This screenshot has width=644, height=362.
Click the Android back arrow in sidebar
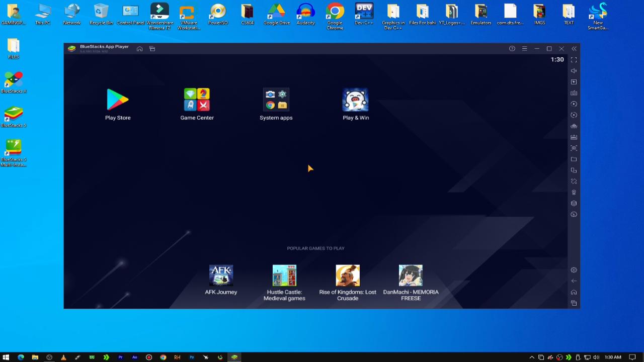point(574,281)
